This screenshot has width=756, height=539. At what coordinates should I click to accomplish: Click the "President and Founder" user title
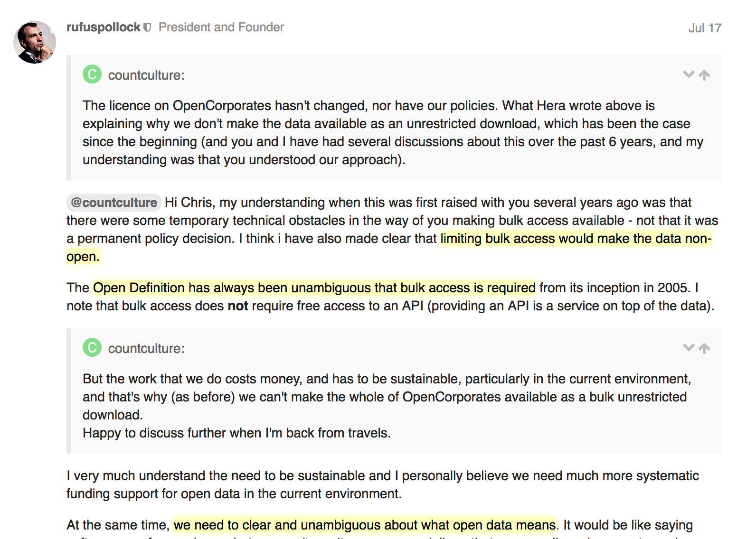pyautogui.click(x=221, y=28)
